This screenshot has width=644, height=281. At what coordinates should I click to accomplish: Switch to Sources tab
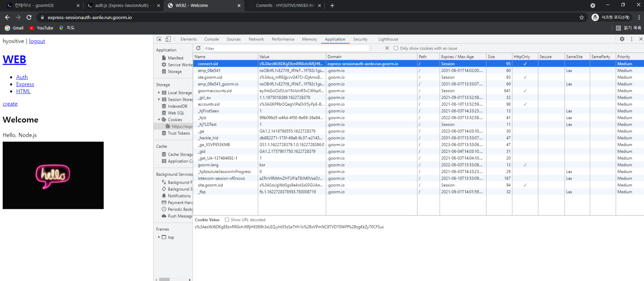tap(234, 39)
